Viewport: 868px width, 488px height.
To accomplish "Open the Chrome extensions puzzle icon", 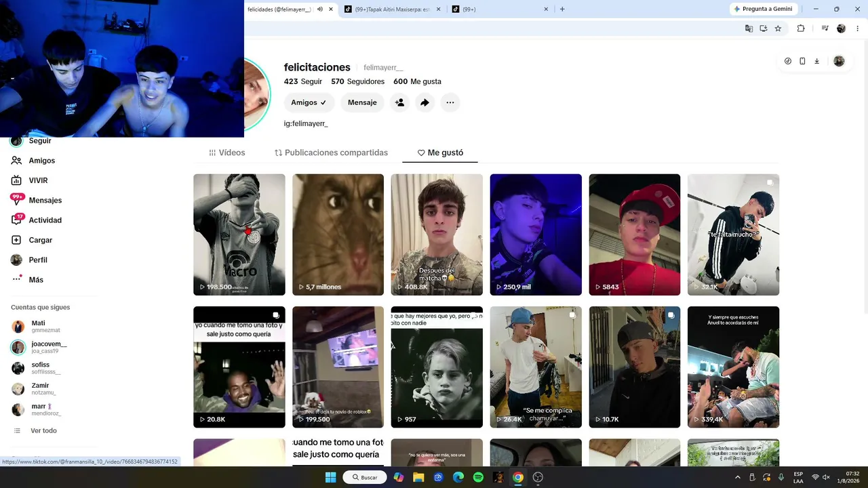I will [x=801, y=28].
